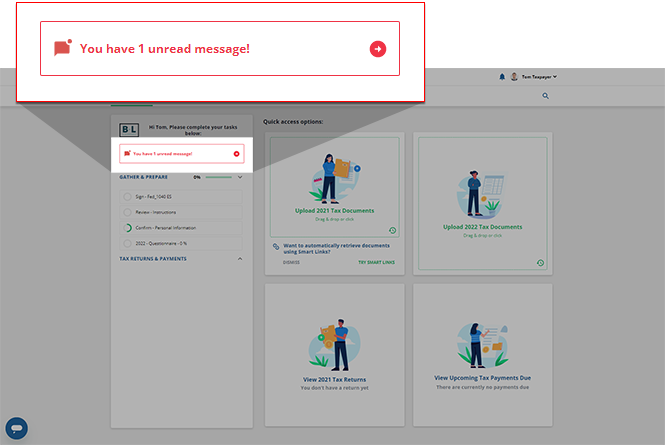Open the Review - Instructions task
Screen dimensions: 665x445
coord(181,212)
